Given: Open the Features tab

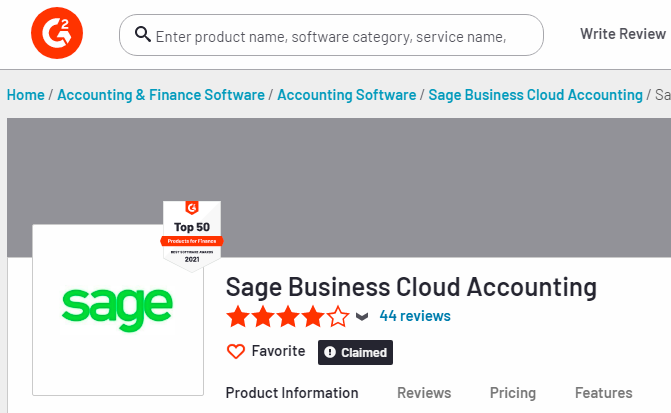Looking at the screenshot, I should pos(603,393).
